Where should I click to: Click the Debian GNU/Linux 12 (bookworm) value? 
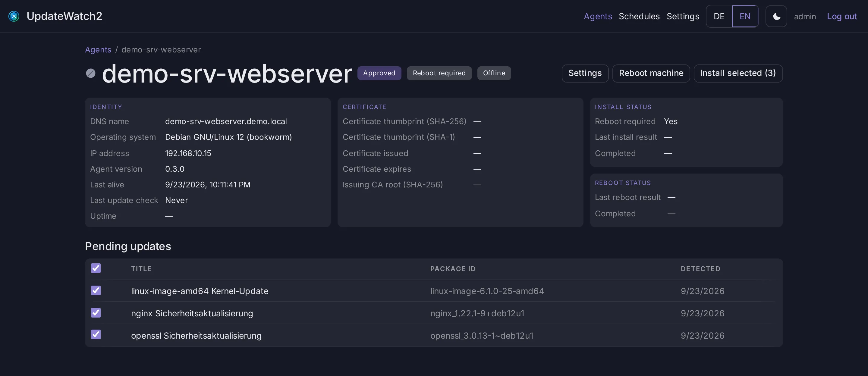[228, 137]
